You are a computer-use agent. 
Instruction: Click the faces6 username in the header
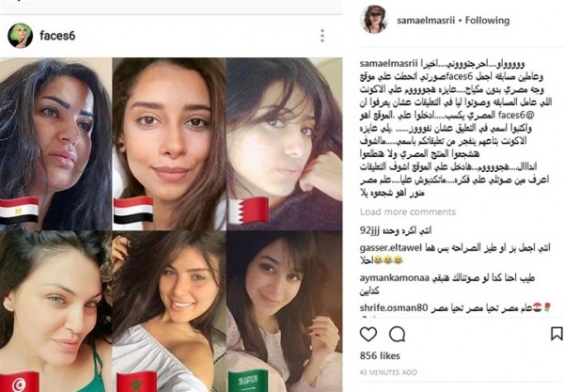(x=57, y=36)
